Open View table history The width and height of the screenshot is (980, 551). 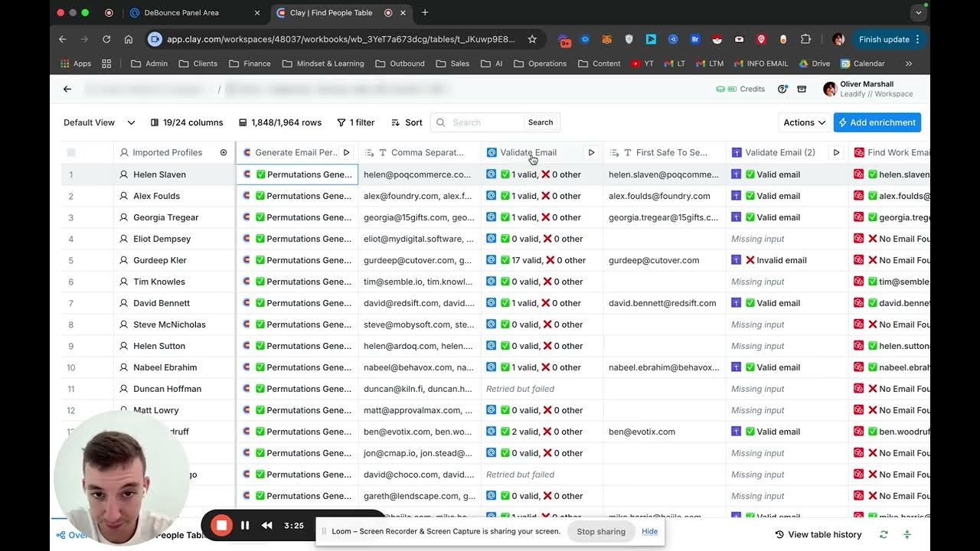pos(818,535)
